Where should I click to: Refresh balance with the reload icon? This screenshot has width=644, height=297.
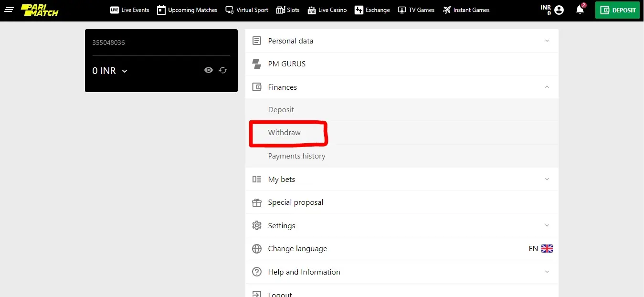coord(223,70)
